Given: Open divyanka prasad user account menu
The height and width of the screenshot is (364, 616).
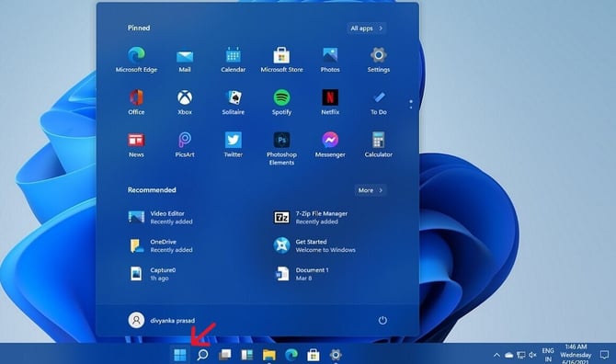Looking at the screenshot, I should pyautogui.click(x=162, y=321).
